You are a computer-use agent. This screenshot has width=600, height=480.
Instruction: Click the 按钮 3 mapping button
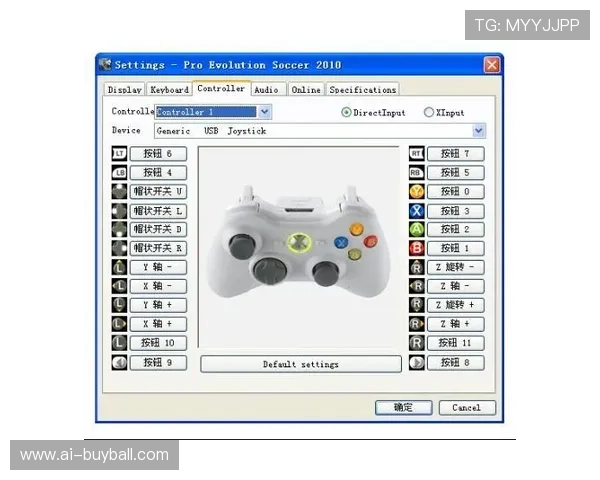(455, 211)
